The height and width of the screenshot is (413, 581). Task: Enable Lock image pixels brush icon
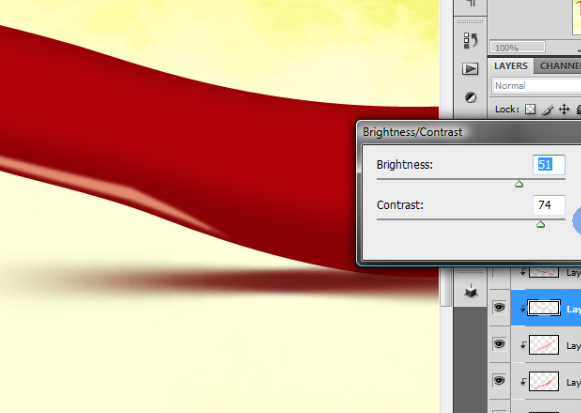[x=548, y=110]
